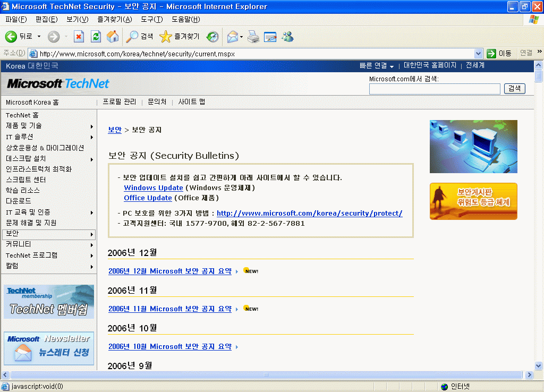Open the 연결 links toolbar label
This screenshot has width=544, height=392.
[526, 53]
